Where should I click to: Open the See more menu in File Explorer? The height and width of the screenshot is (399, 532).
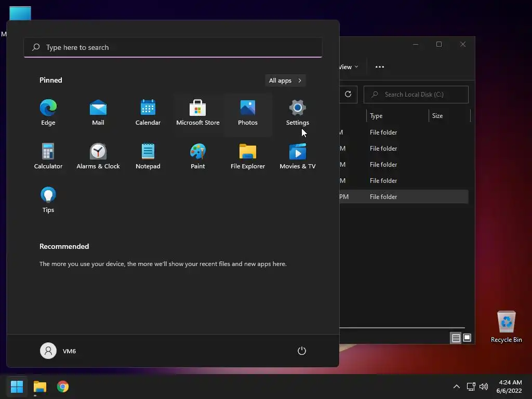[x=380, y=67]
